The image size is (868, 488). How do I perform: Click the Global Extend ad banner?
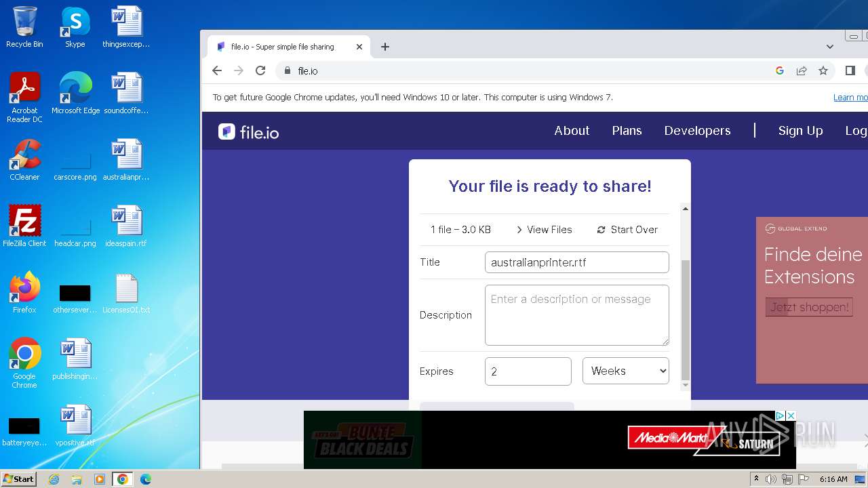click(812, 300)
